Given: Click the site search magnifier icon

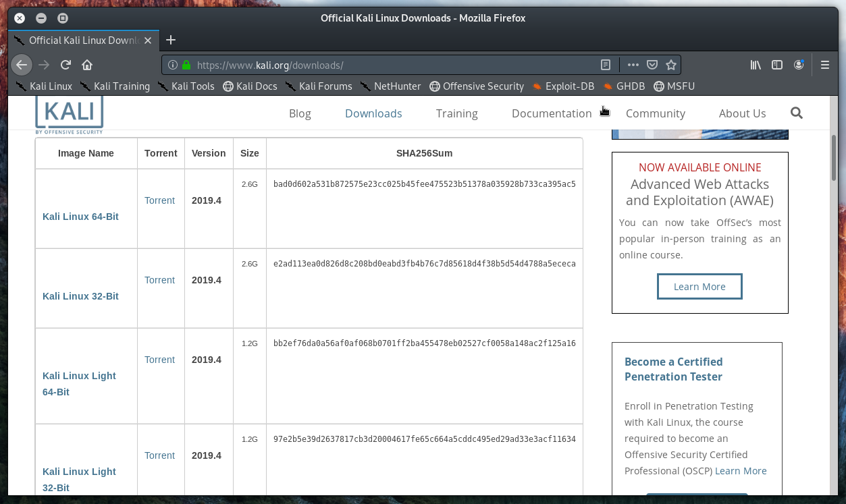Looking at the screenshot, I should point(797,113).
